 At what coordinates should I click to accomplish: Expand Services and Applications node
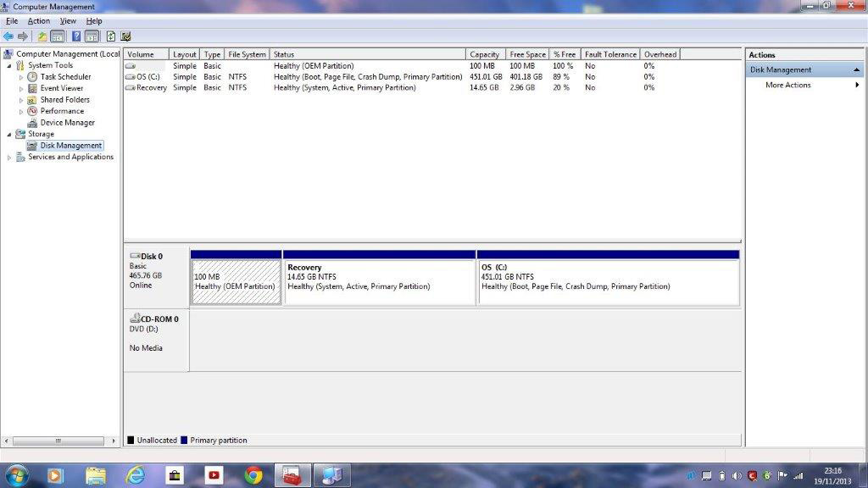8,157
